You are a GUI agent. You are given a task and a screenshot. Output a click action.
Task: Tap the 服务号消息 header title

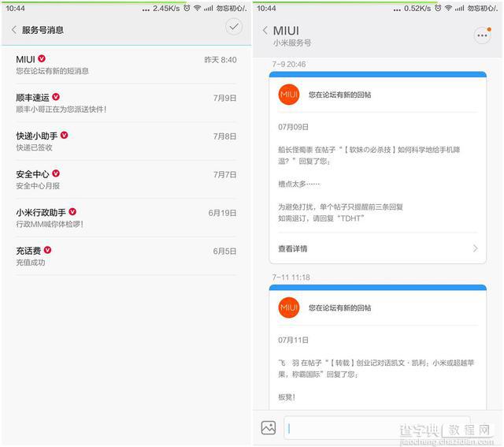pos(43,30)
